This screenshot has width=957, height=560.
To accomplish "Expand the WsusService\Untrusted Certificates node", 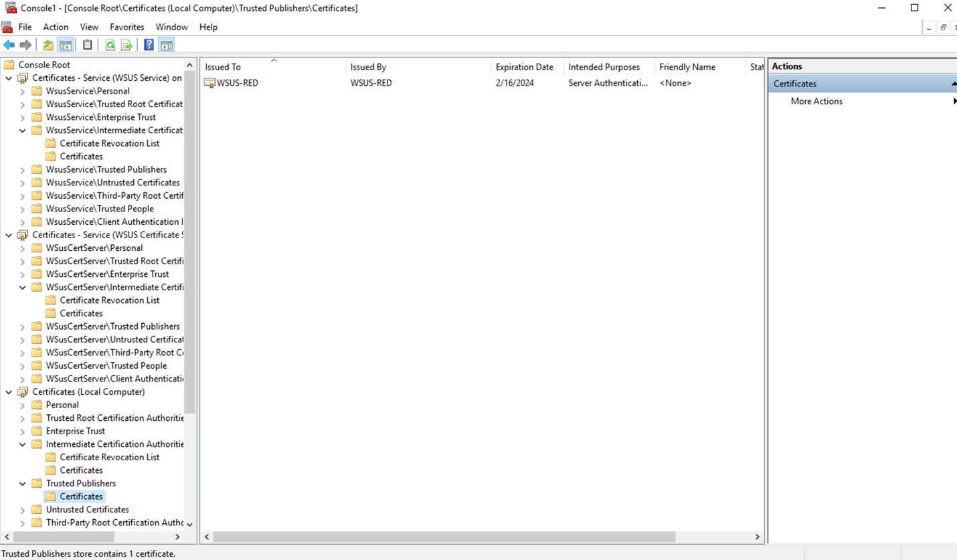I will [22, 183].
